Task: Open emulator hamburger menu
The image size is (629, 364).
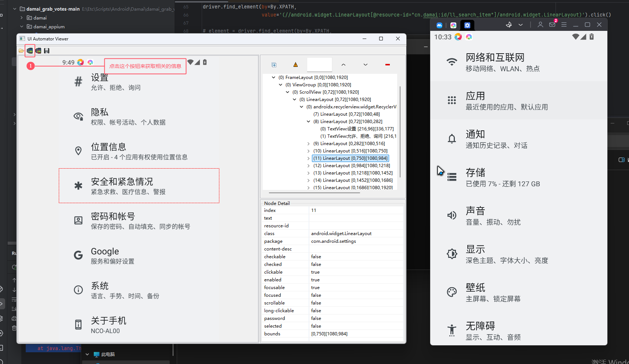Action: [564, 25]
